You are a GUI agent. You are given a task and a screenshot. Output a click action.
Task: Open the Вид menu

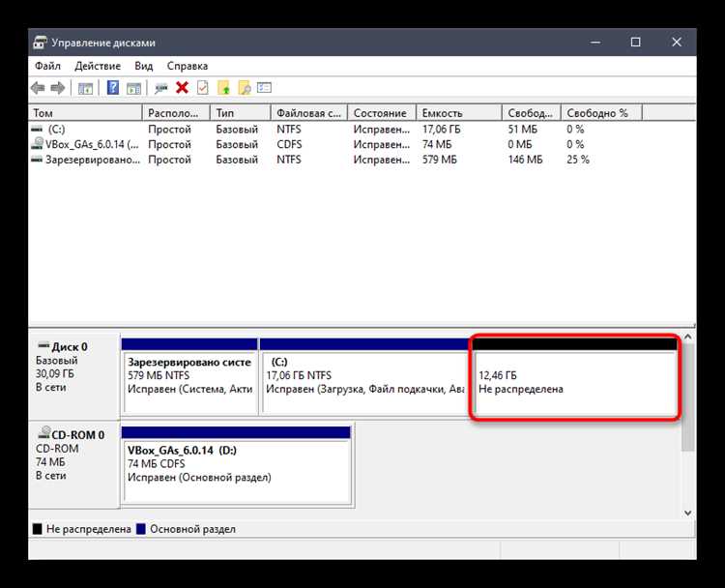143,66
